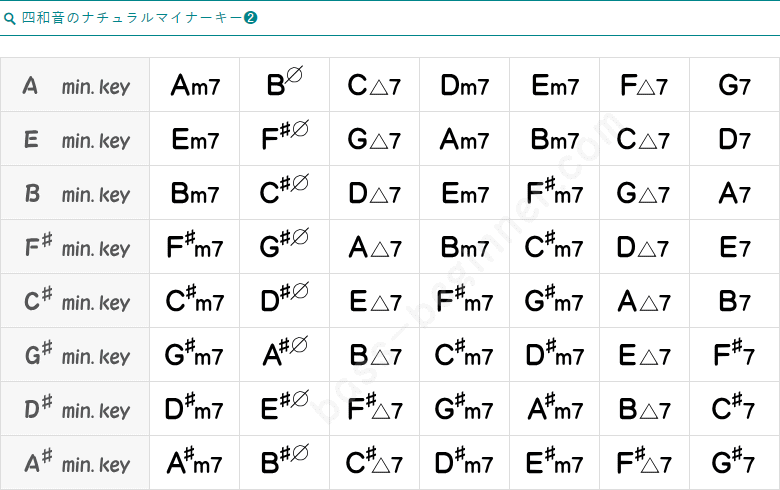Click the D△7 chord in B minor row
780x490 pixels.
[x=374, y=194]
